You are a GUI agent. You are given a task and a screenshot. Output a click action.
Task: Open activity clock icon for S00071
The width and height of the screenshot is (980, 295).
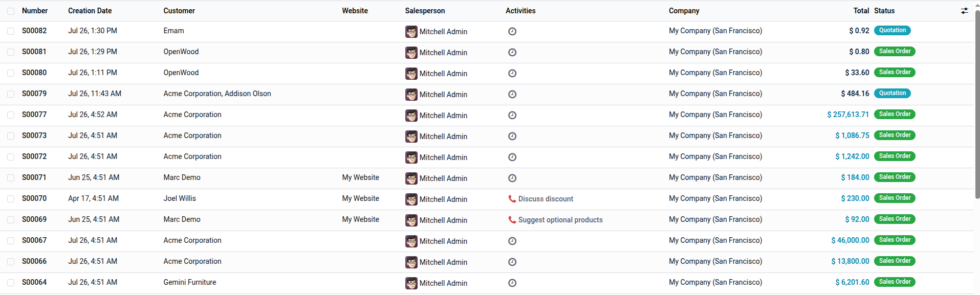(512, 178)
